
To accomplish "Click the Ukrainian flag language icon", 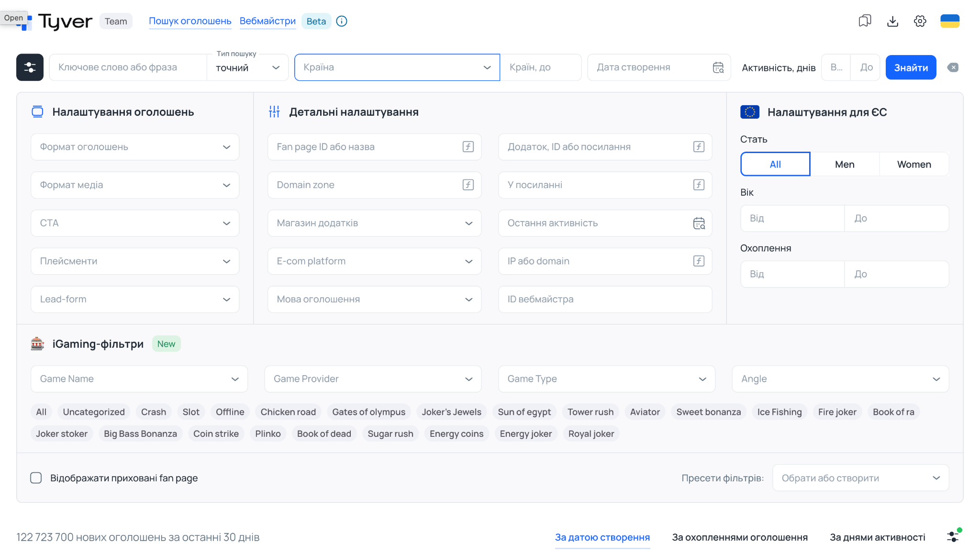I will 950,21.
